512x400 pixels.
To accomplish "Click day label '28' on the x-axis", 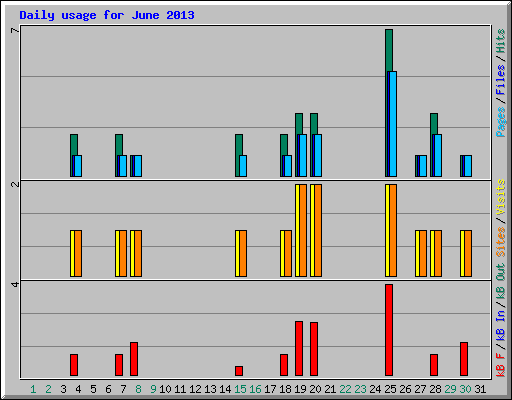I will (435, 389).
